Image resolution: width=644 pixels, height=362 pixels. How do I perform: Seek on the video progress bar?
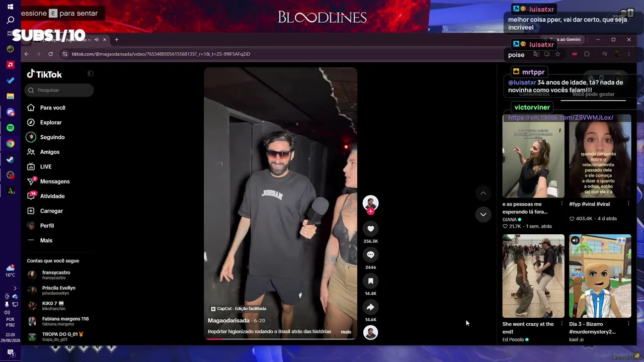click(280, 339)
